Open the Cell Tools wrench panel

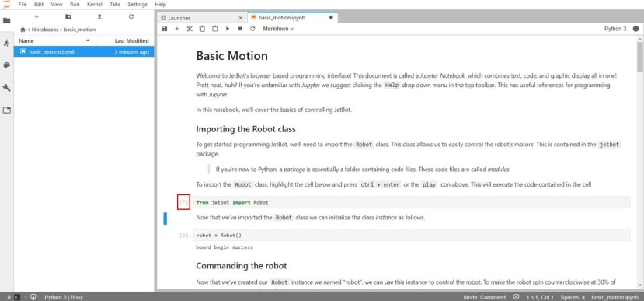[x=6, y=88]
